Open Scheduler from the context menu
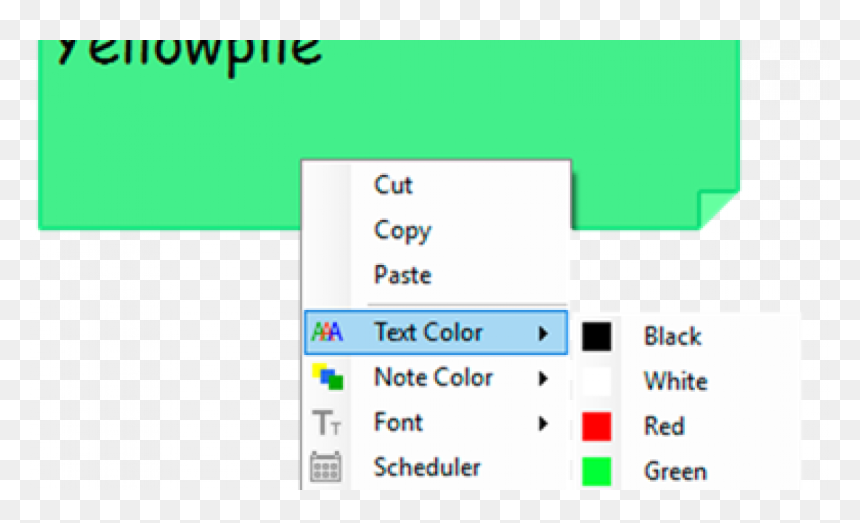Viewport: 860px width, 523px height. coord(436,468)
